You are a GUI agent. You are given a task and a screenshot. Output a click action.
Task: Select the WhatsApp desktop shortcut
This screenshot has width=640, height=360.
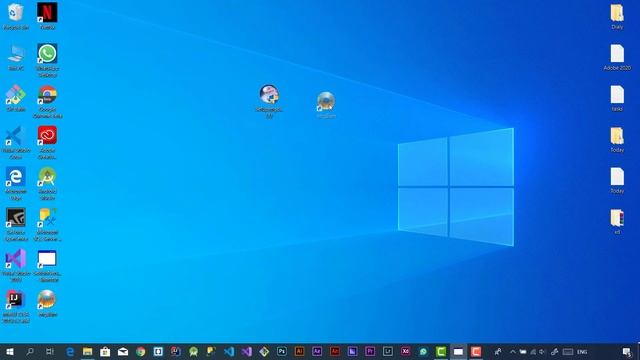point(47,60)
